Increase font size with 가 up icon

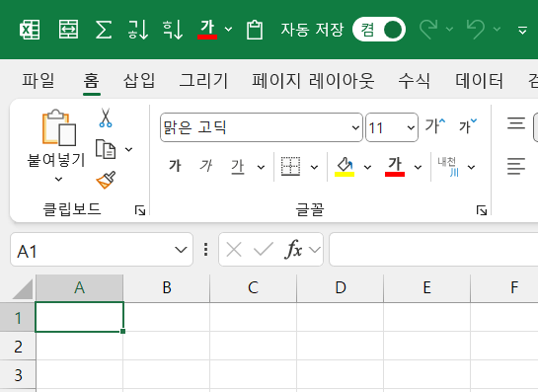435,125
